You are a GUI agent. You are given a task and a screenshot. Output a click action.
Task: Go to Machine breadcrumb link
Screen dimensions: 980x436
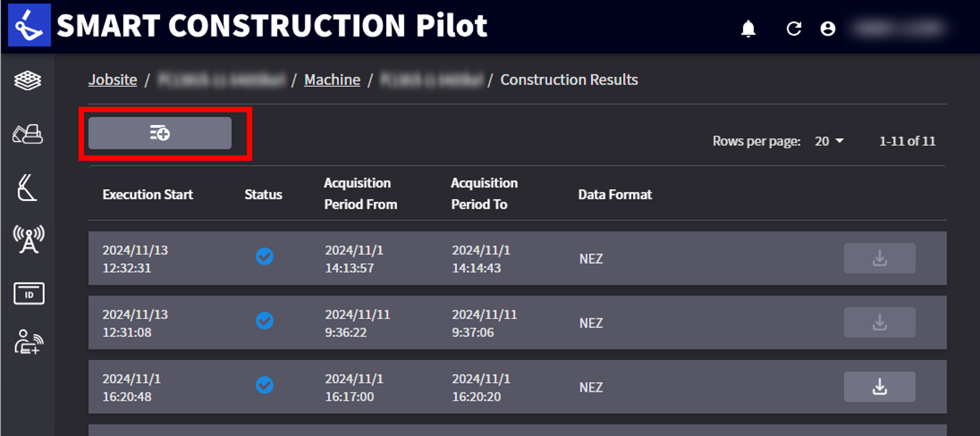pyautogui.click(x=332, y=80)
